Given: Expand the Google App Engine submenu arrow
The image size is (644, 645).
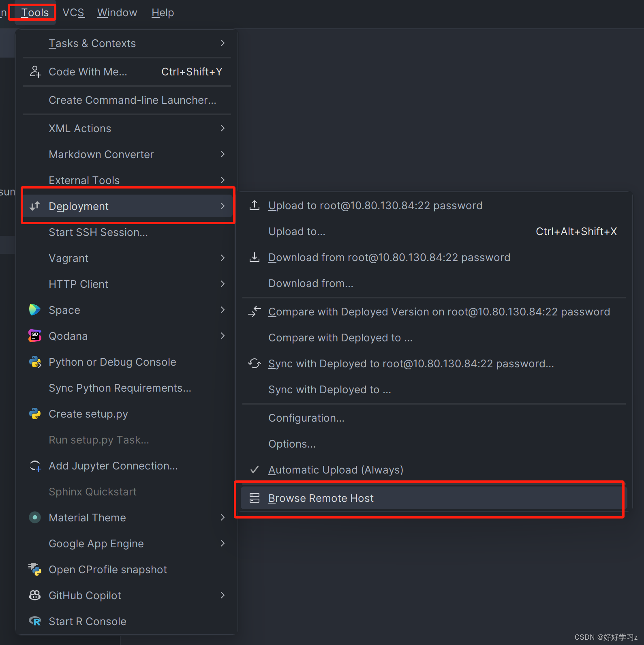Looking at the screenshot, I should [x=223, y=543].
